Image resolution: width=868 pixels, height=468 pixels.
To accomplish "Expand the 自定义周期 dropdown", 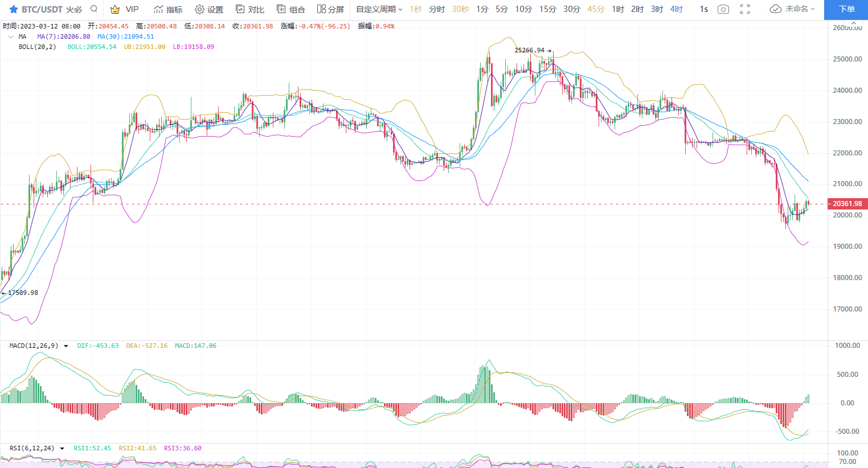I will 379,9.
